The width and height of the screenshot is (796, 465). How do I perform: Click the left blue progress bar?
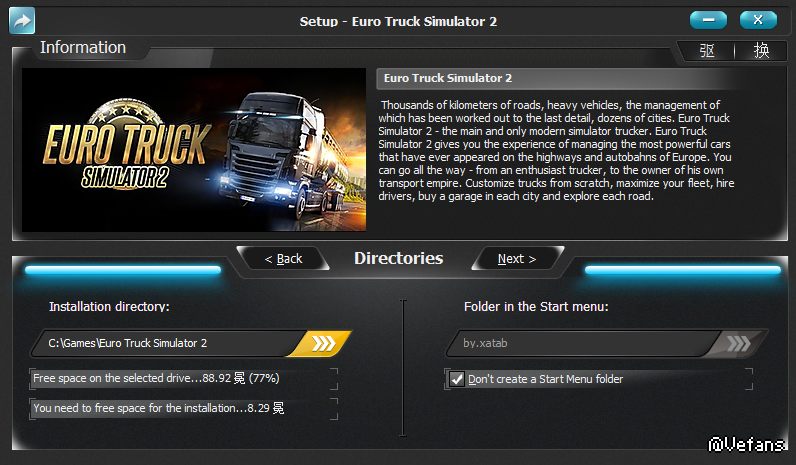[x=123, y=270]
